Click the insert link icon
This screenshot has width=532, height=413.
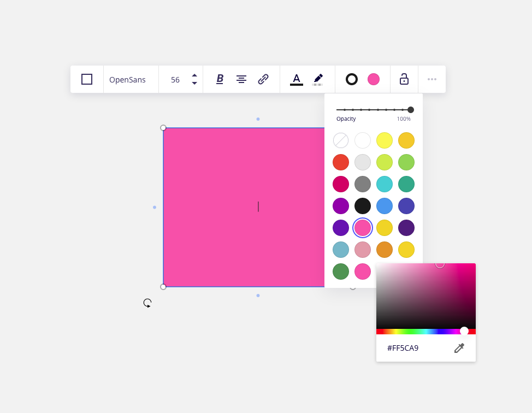[x=263, y=79]
